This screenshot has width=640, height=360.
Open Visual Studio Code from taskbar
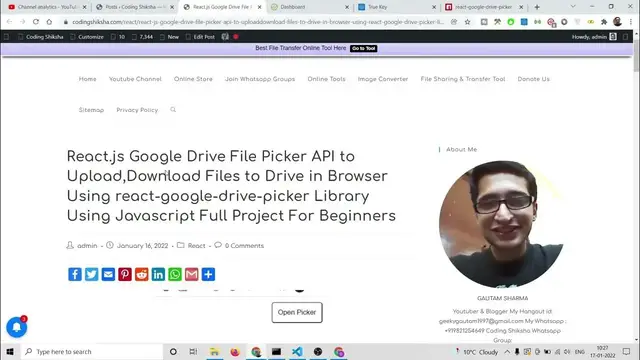[297, 351]
